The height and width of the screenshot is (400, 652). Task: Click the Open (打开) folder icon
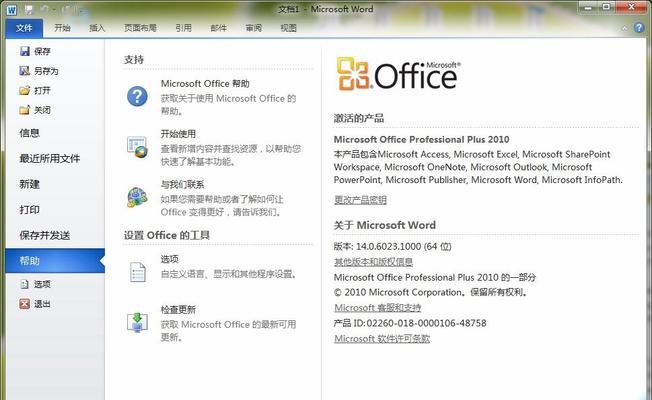(x=25, y=90)
